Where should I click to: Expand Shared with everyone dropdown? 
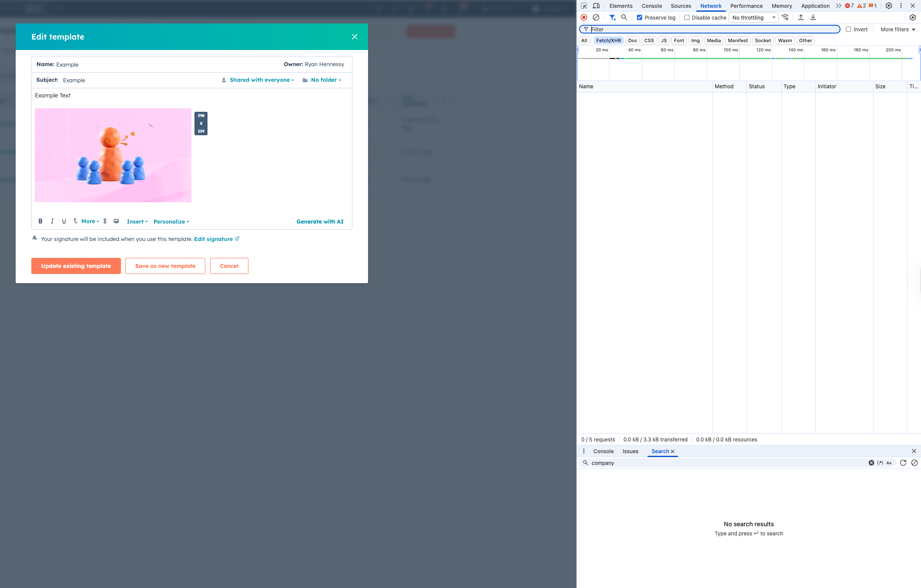(x=262, y=80)
